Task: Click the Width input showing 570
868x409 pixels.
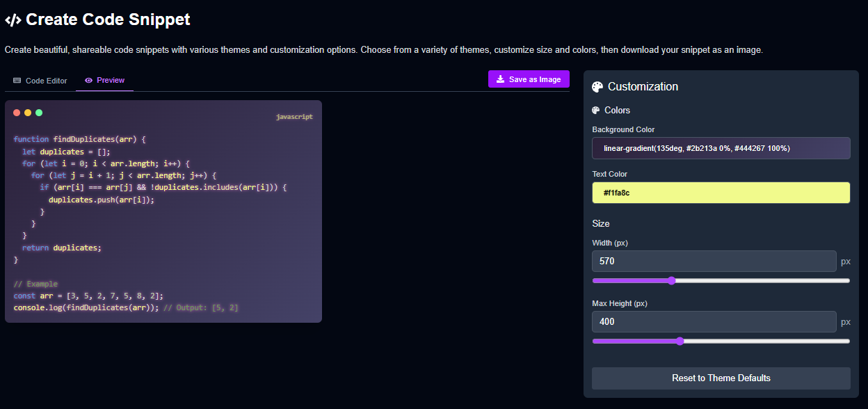Action: click(714, 261)
